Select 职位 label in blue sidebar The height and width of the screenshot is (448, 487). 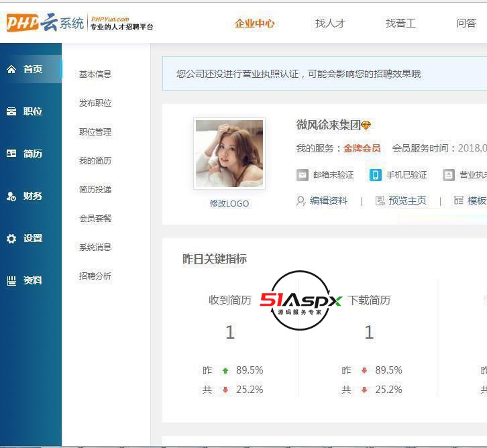point(33,111)
